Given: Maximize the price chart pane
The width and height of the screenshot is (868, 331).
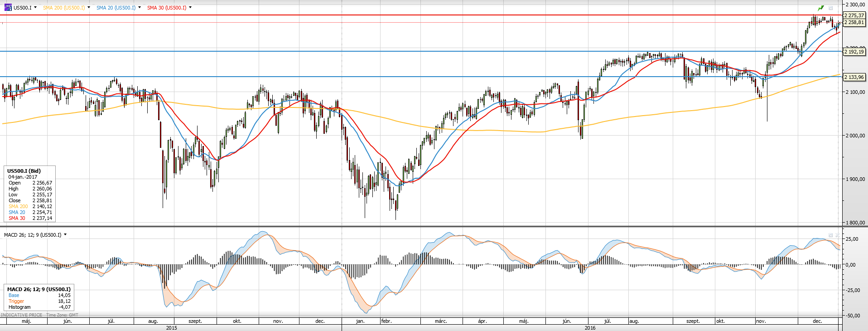Looking at the screenshot, I should [831, 8].
